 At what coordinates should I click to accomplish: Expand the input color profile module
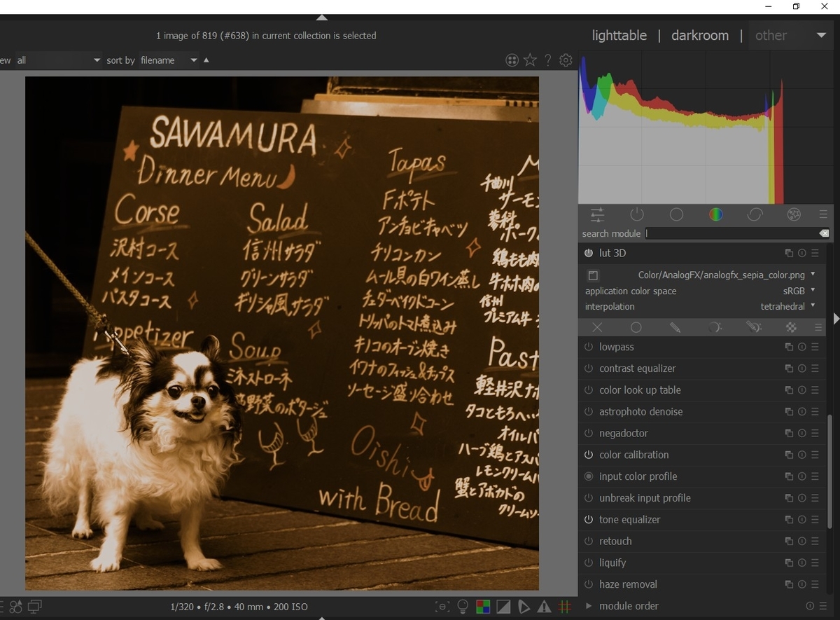638,476
